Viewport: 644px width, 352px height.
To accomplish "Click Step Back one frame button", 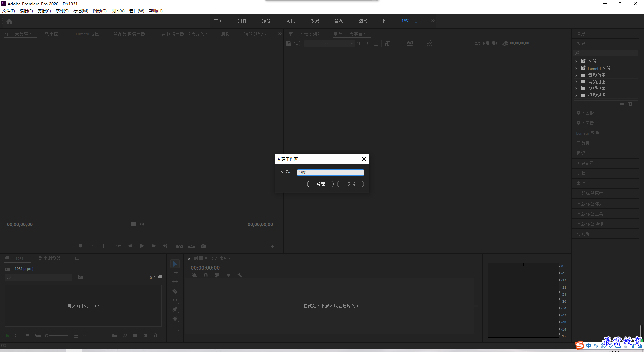I will (x=130, y=246).
